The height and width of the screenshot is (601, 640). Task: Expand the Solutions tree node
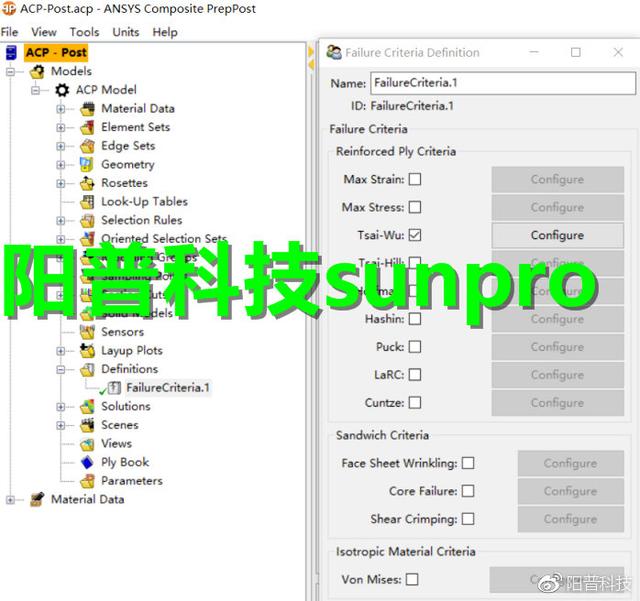61,407
